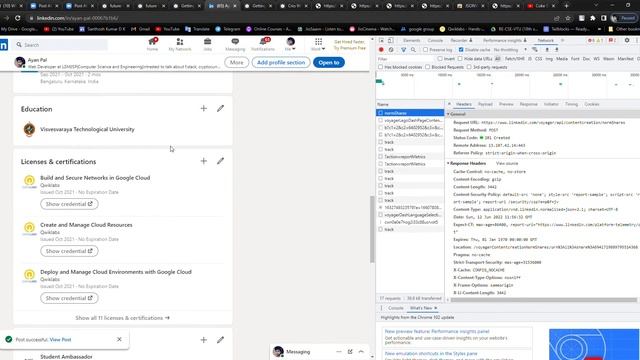Add new Education entry with plus icon
This screenshot has height=360, width=640.
click(204, 108)
